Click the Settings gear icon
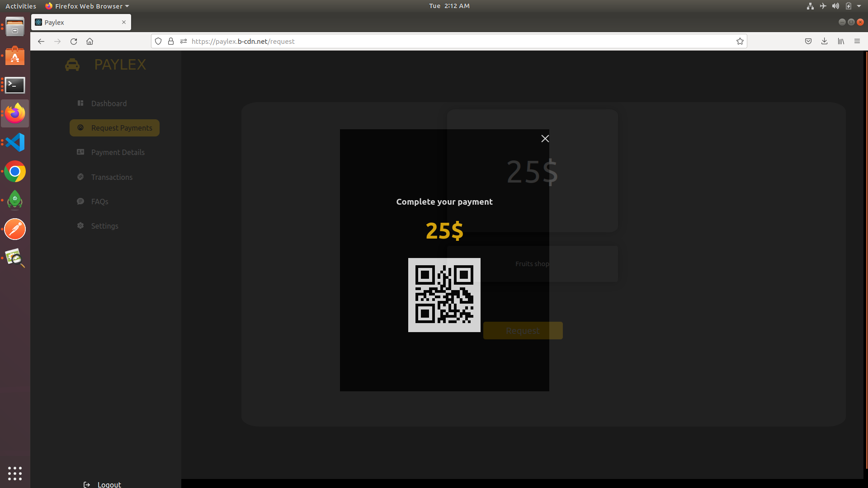The height and width of the screenshot is (488, 868). 80,226
